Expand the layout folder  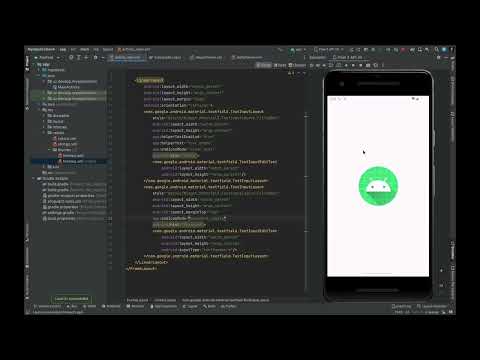point(44,121)
